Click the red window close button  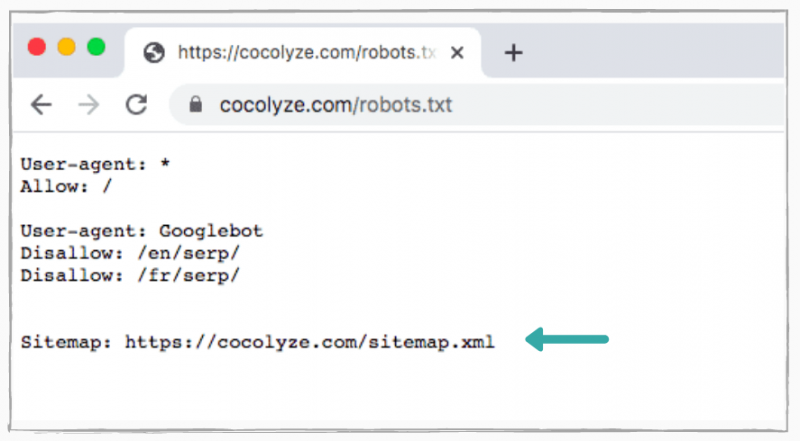tap(37, 47)
